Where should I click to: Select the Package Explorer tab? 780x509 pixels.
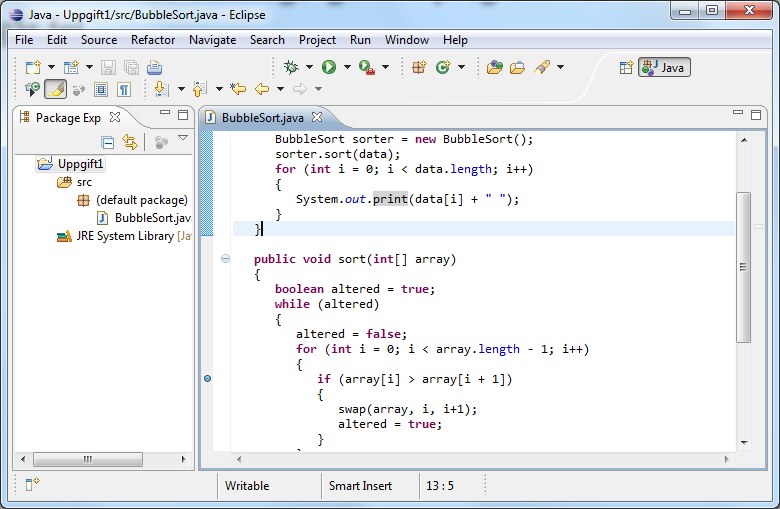point(68,118)
